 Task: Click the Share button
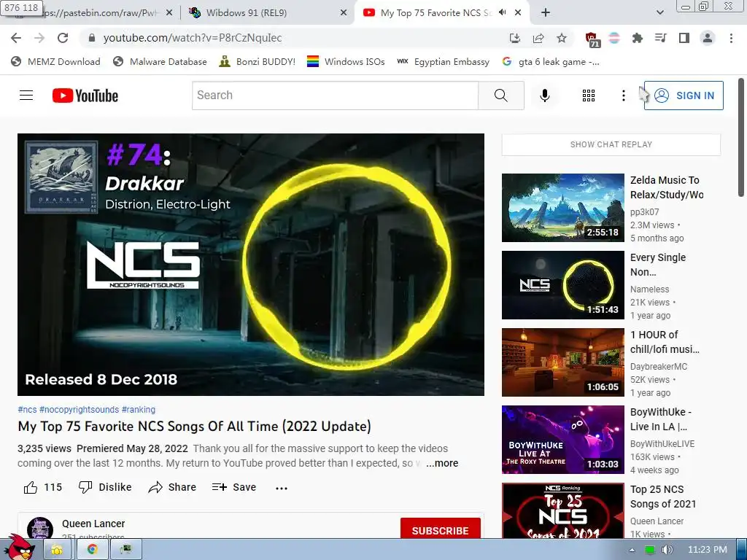tap(172, 488)
